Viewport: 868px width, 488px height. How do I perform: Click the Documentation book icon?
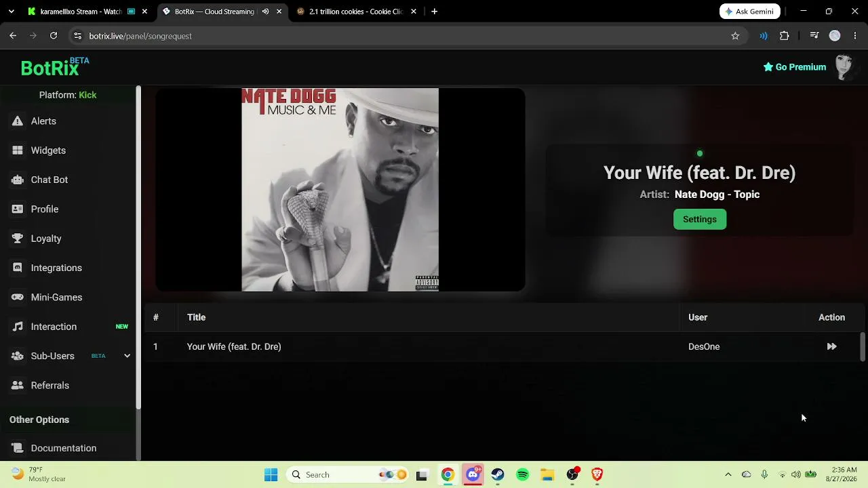pyautogui.click(x=18, y=448)
